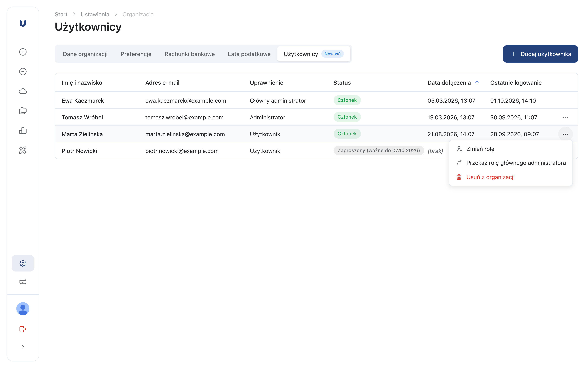This screenshot has height=368, width=588.
Task: Click the Ostatnie logowanie column header
Action: point(516,83)
